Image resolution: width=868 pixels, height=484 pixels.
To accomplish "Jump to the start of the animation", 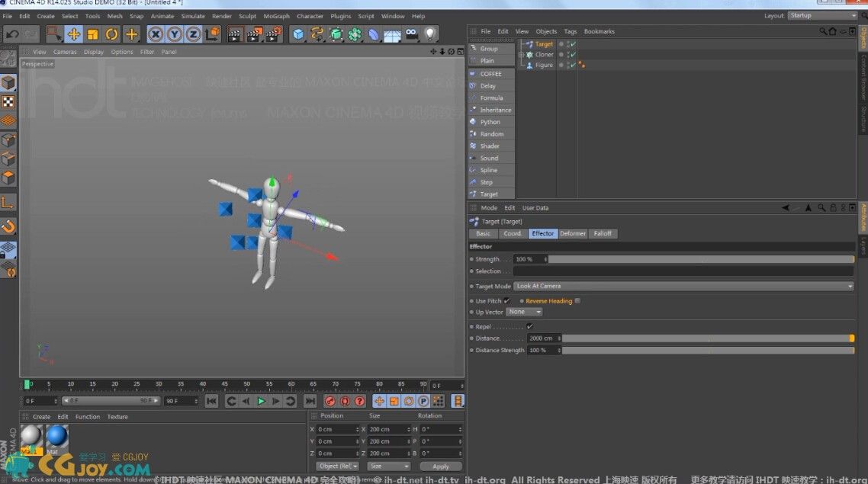I will click(211, 401).
